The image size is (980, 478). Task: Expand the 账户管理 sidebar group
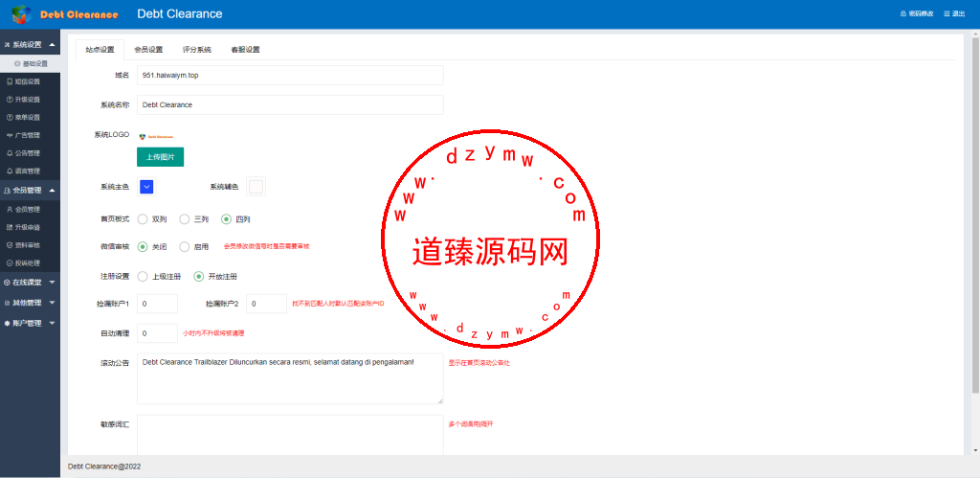pos(30,324)
